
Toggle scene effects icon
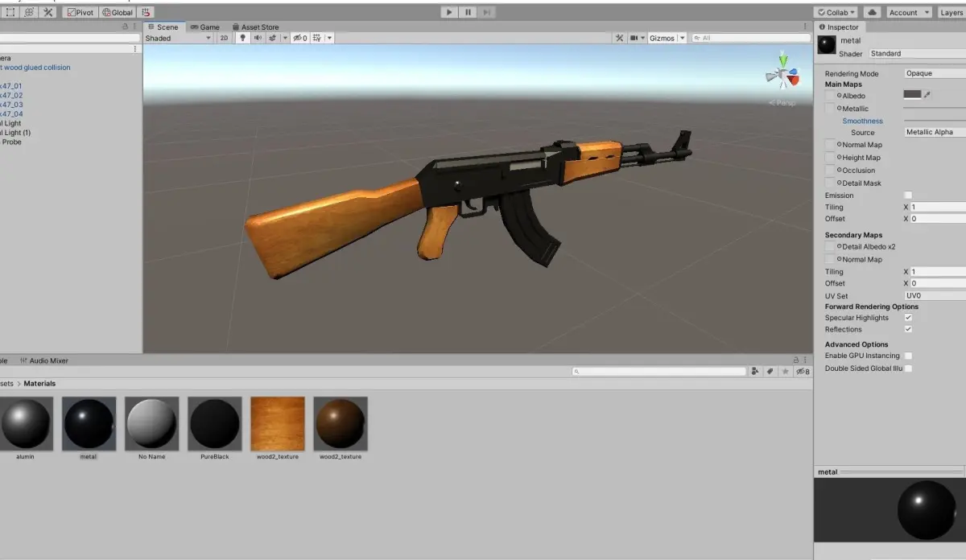tap(272, 38)
